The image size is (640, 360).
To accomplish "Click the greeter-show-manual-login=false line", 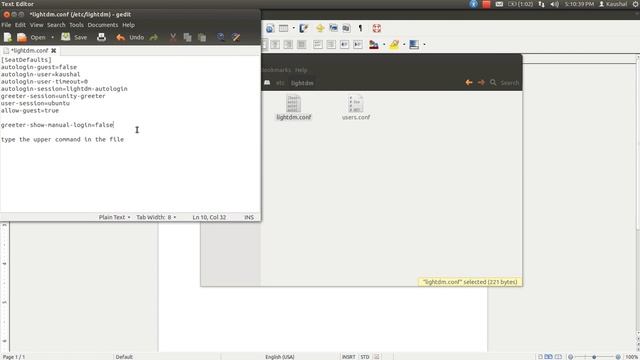I will point(57,125).
